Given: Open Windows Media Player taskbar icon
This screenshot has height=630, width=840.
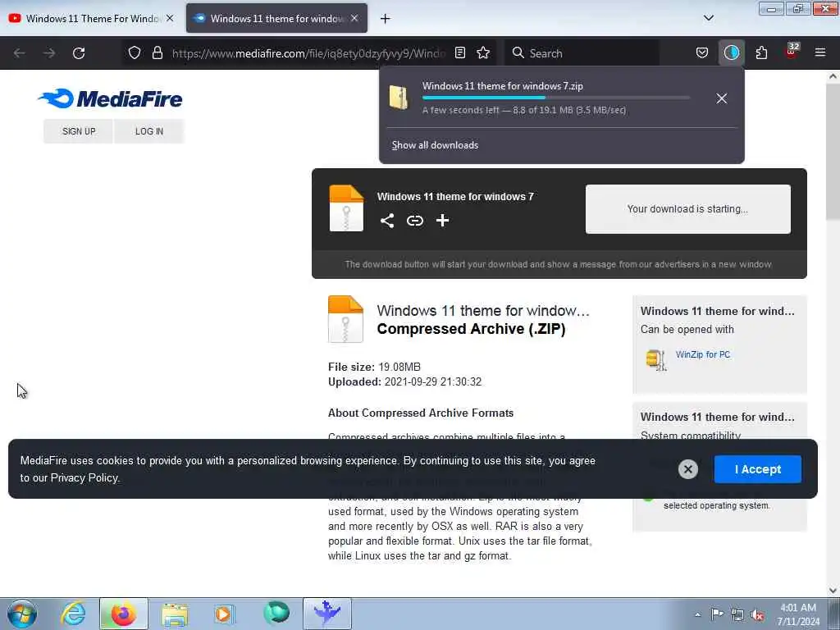Looking at the screenshot, I should [224, 614].
